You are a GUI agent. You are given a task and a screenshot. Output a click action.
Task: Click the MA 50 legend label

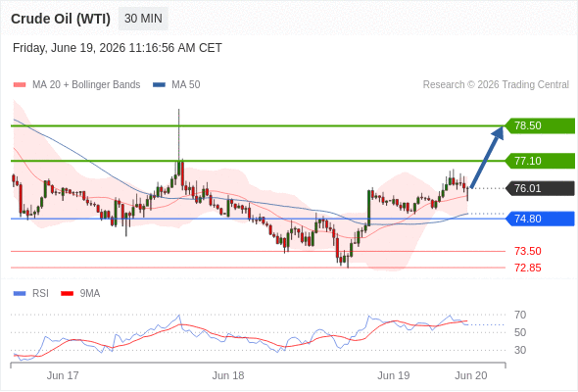click(x=186, y=85)
